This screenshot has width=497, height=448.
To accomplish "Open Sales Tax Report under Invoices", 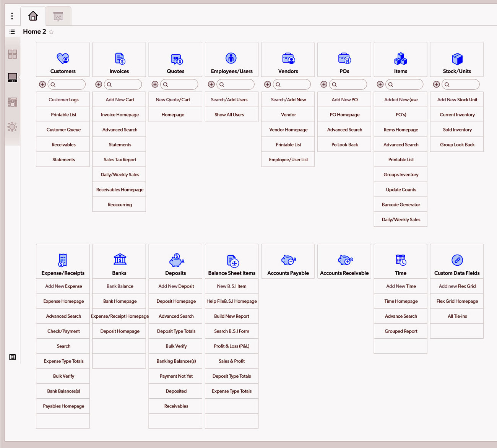I will tap(120, 160).
